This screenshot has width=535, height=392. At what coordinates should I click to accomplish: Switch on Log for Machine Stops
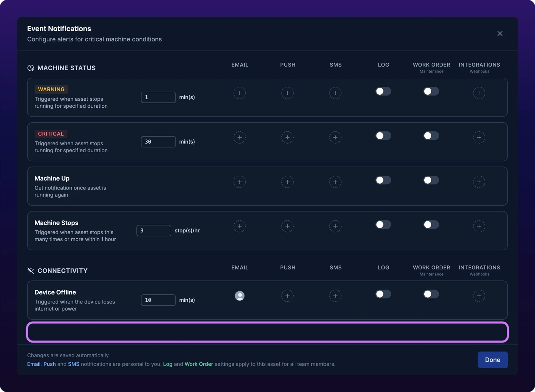[x=383, y=224]
